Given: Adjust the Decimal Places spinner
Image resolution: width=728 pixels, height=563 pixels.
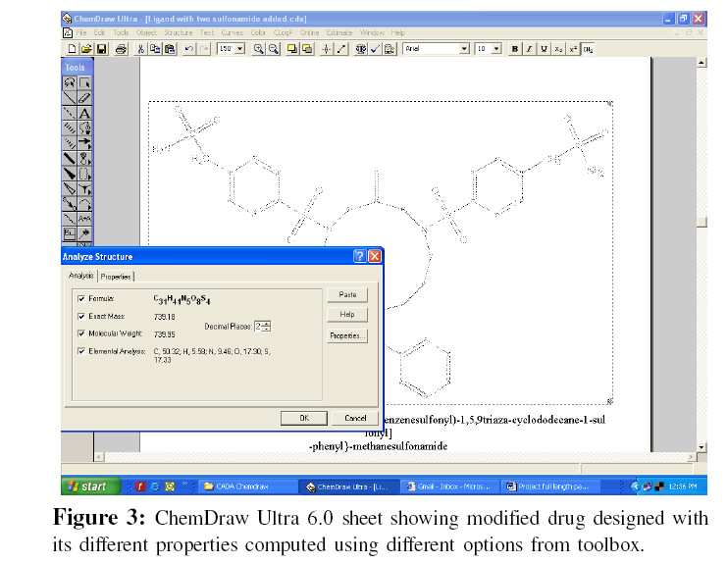Looking at the screenshot, I should coord(267,326).
